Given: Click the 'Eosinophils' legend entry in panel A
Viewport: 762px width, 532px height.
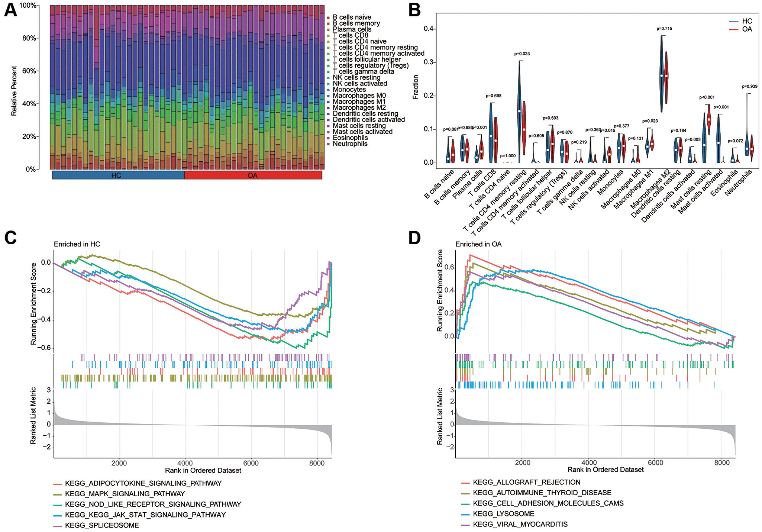Looking at the screenshot, I should tap(348, 138).
